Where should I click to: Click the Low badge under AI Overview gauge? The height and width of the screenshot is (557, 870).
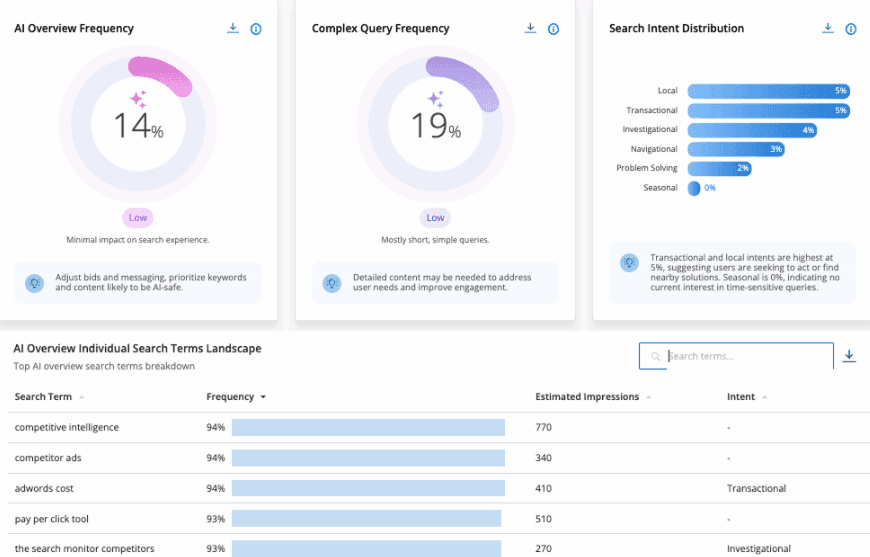point(138,217)
